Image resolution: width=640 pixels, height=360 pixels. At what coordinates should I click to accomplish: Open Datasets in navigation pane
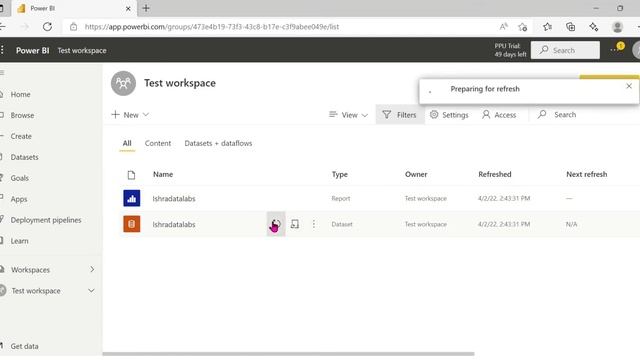tap(24, 157)
